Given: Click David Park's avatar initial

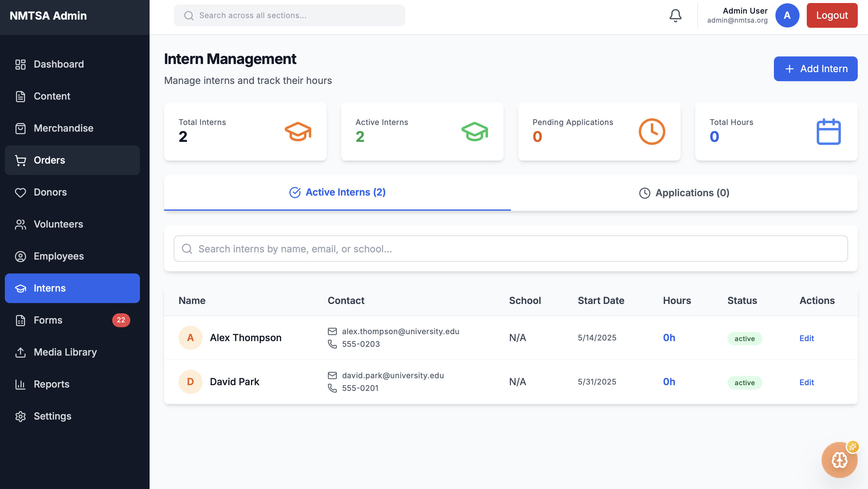Looking at the screenshot, I should 190,382.
